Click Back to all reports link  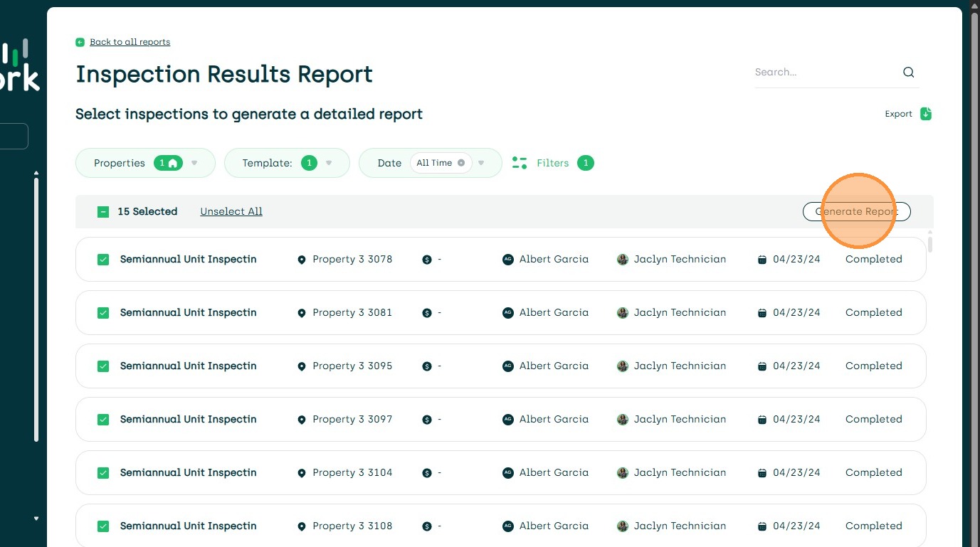pyautogui.click(x=130, y=42)
